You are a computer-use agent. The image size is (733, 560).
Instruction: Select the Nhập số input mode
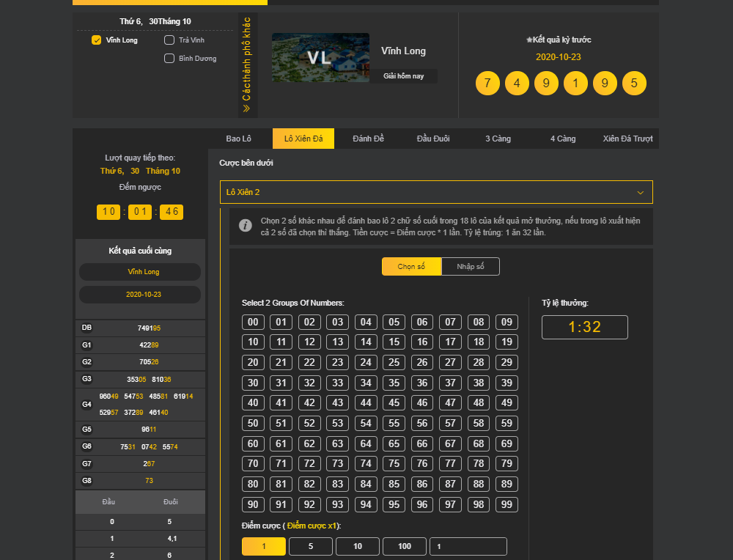pyautogui.click(x=470, y=267)
